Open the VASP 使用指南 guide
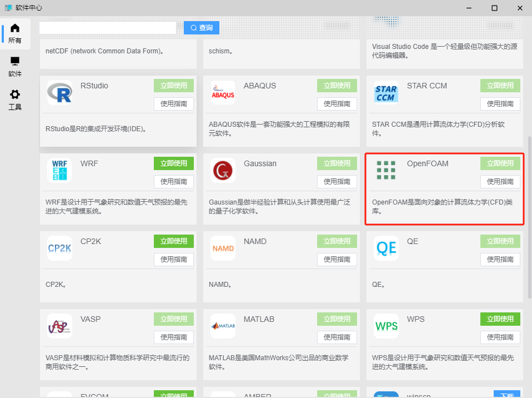 tap(174, 337)
